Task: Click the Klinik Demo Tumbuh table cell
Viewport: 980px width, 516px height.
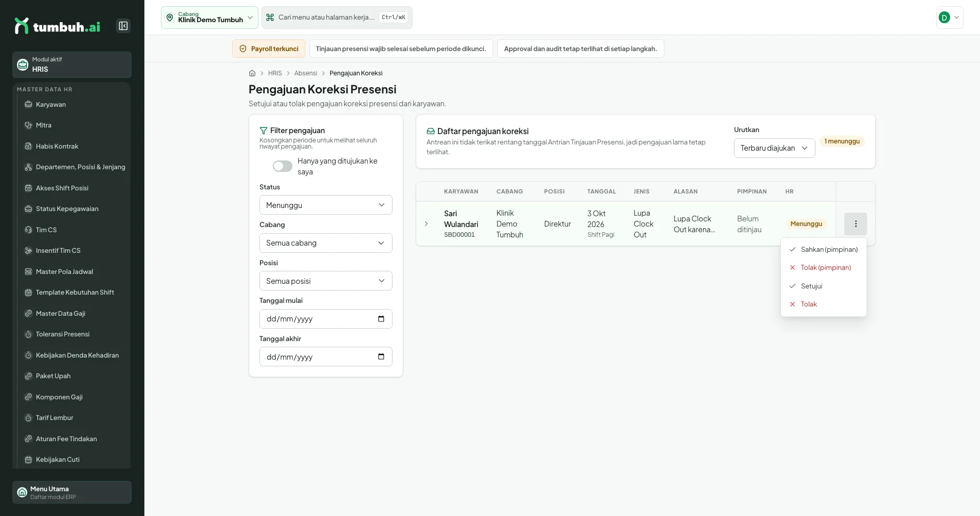Action: (x=510, y=224)
